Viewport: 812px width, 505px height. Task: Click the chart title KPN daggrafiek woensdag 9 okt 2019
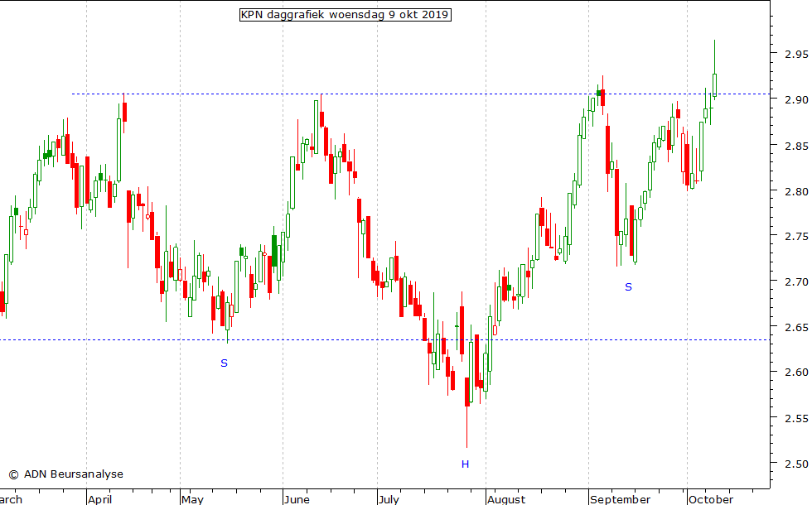point(346,15)
